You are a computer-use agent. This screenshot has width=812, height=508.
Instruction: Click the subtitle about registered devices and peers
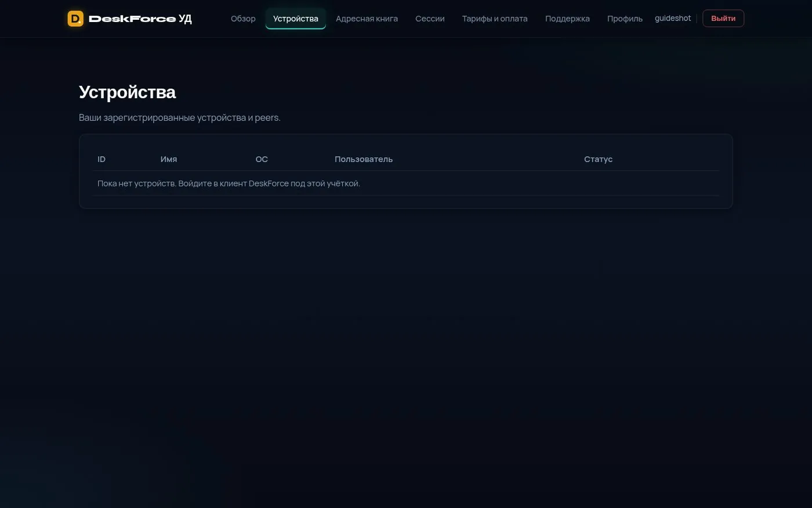point(180,117)
